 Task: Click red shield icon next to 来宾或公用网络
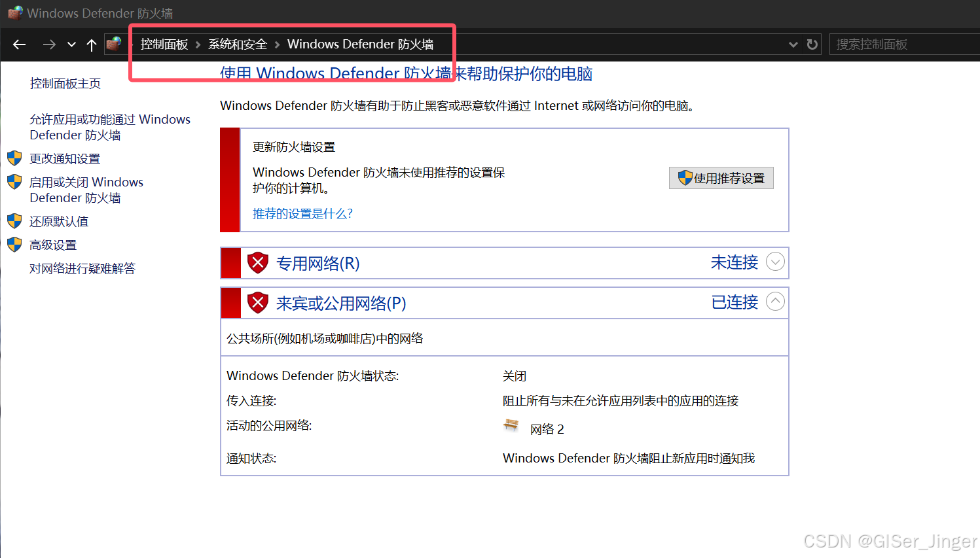[258, 303]
